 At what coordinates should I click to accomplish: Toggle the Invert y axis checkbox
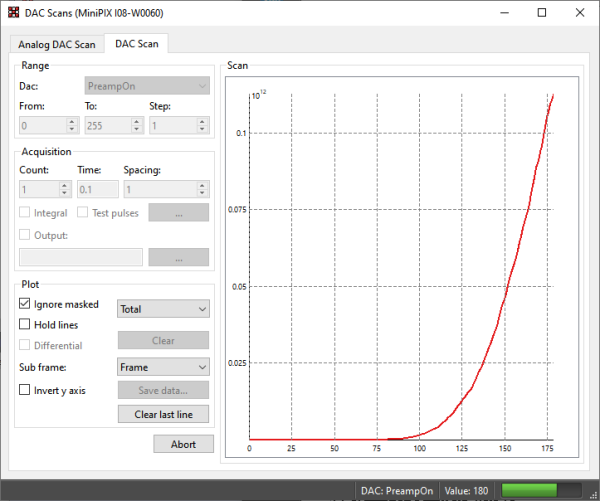[x=26, y=390]
